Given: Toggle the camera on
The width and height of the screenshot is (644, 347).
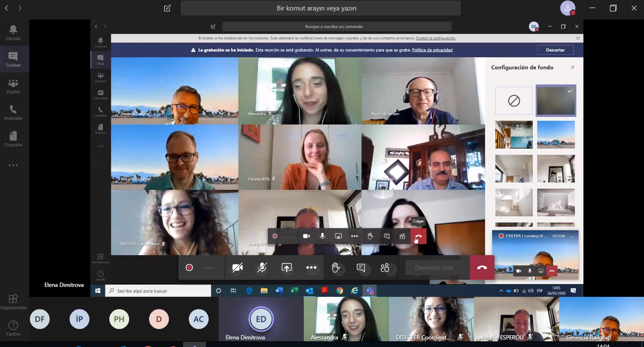Looking at the screenshot, I should (238, 267).
